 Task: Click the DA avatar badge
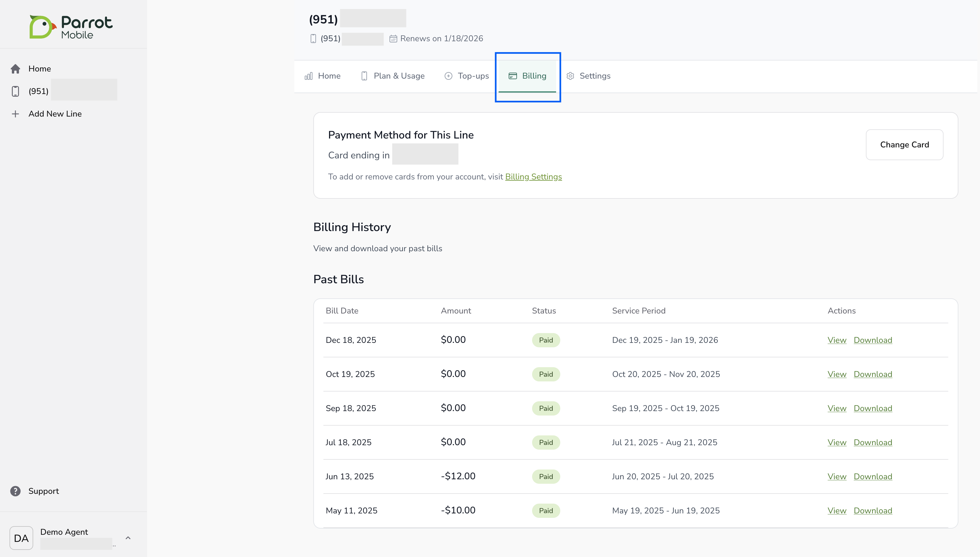coord(21,538)
